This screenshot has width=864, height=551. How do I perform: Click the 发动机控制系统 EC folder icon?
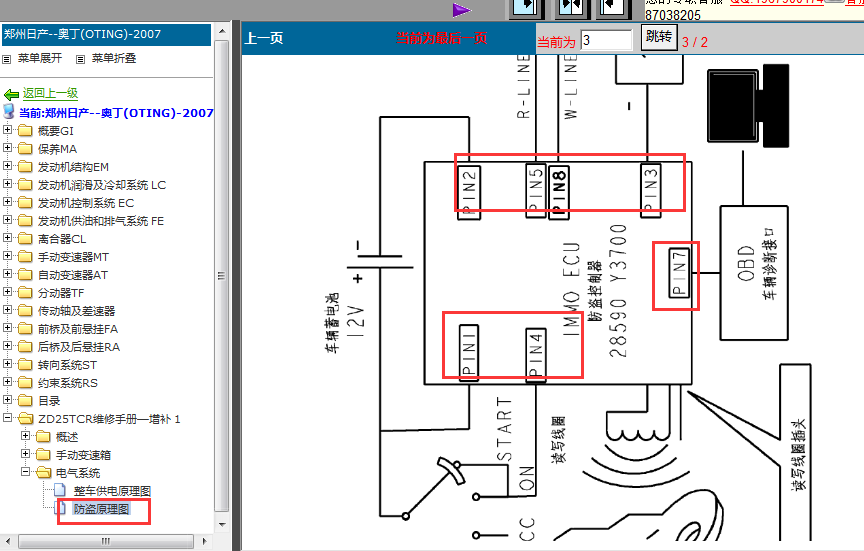25,203
